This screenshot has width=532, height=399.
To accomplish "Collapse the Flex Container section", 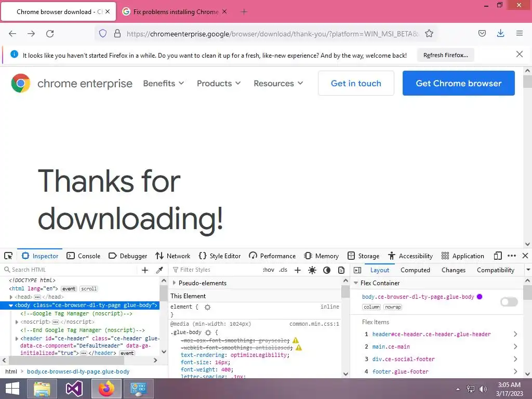I will (356, 283).
